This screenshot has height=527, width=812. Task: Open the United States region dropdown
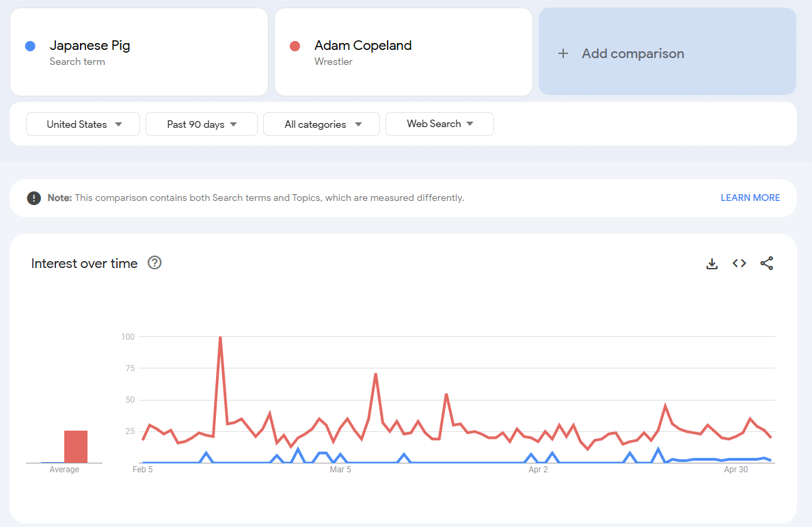coord(83,124)
